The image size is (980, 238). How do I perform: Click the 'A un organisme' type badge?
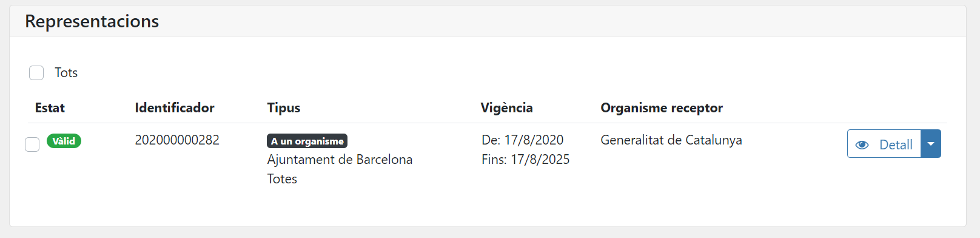[x=307, y=141]
